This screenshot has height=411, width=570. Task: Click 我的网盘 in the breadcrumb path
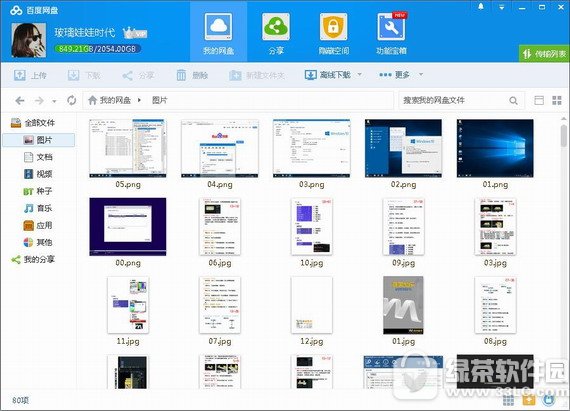coord(115,100)
